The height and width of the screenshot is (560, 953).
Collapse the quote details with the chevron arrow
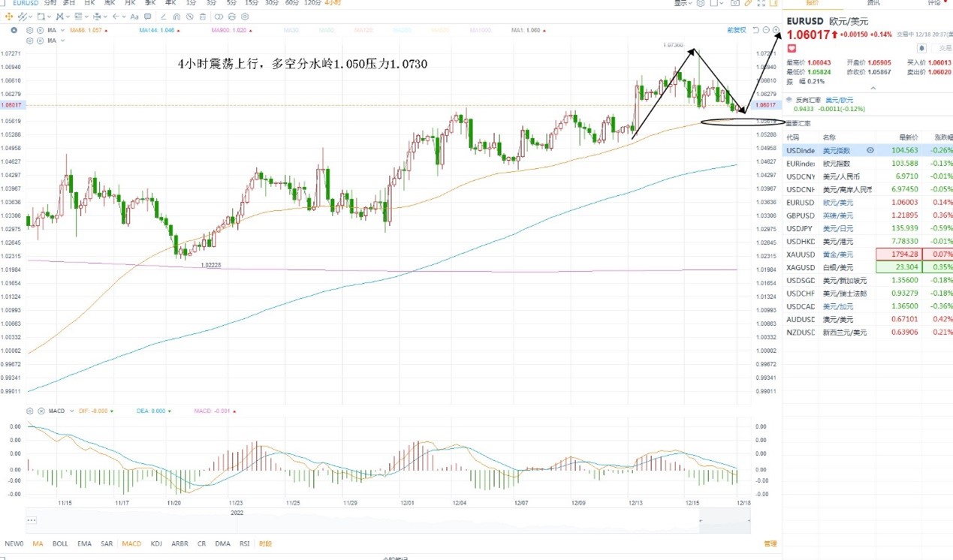873,89
